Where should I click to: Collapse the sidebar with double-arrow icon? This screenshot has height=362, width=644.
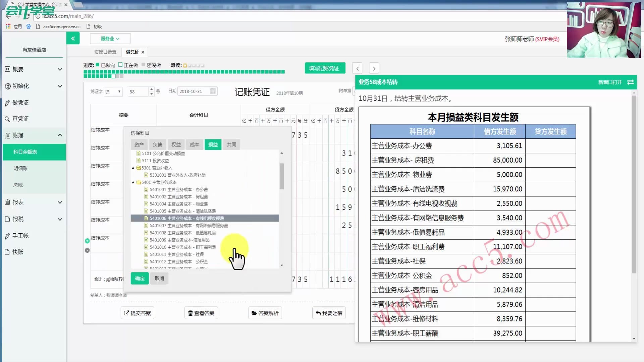coord(73,39)
